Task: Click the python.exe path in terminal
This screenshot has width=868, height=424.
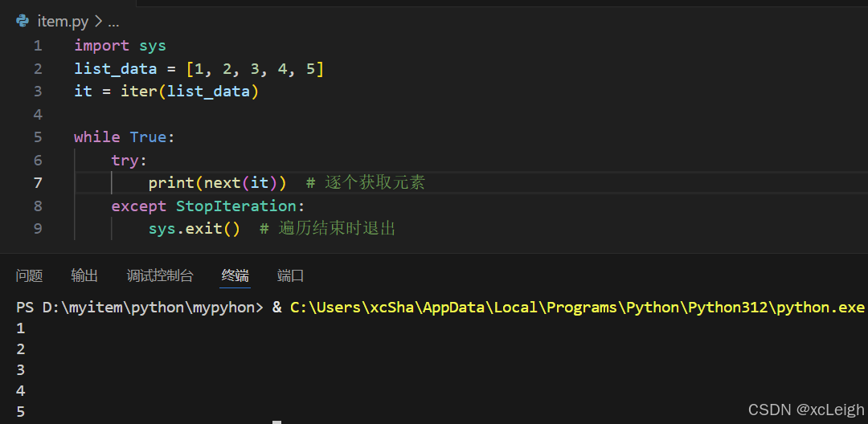Action: coord(577,308)
